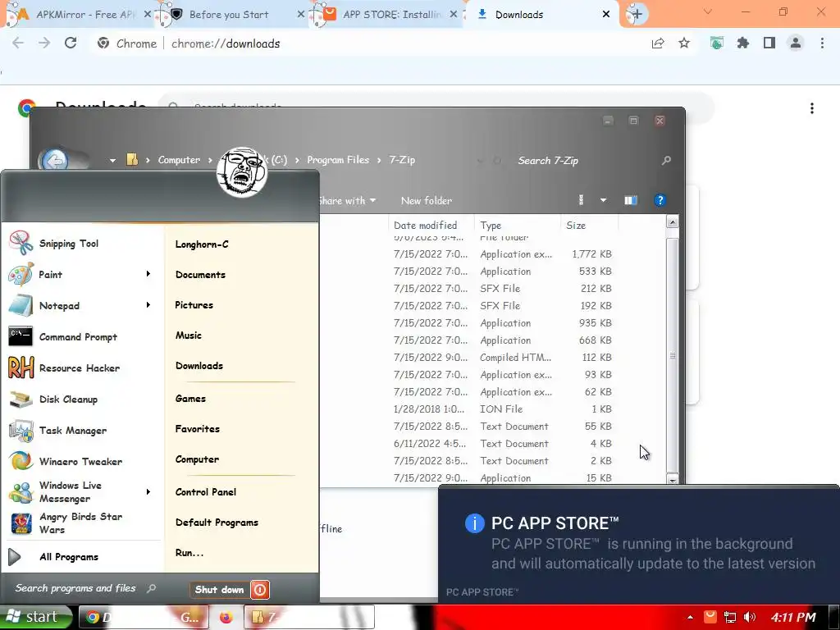This screenshot has width=840, height=630.
Task: Open Computer from Start menu list
Action: [x=197, y=459]
